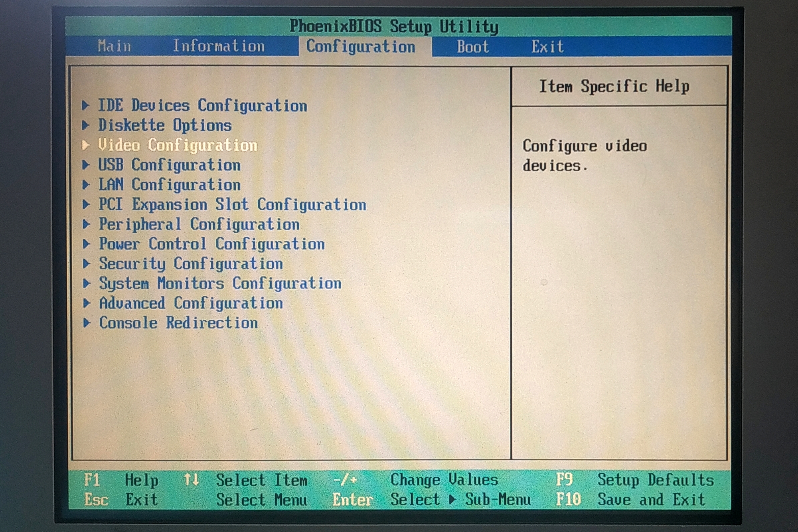Screen dimensions: 798x532
Task: Click highlighted arrow beside Video Configuration
Action: click(x=85, y=145)
